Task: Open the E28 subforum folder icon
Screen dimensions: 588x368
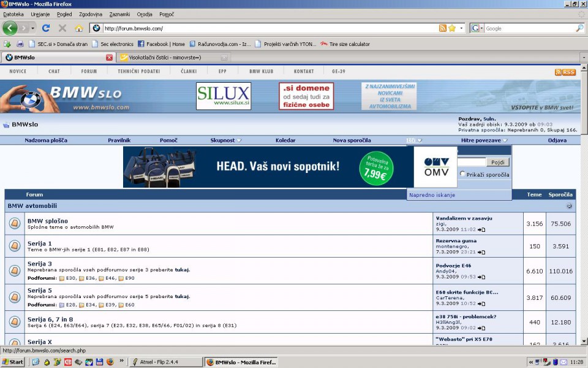Action: click(62, 305)
